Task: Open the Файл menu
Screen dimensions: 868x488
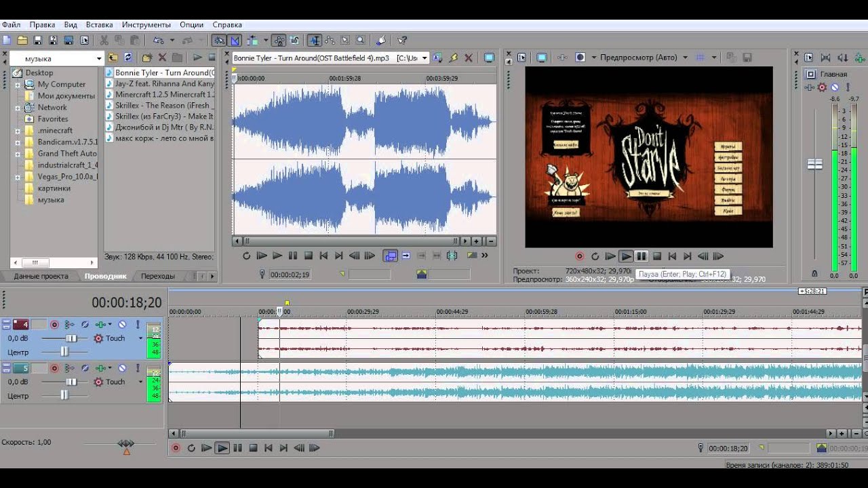Action: coord(11,24)
